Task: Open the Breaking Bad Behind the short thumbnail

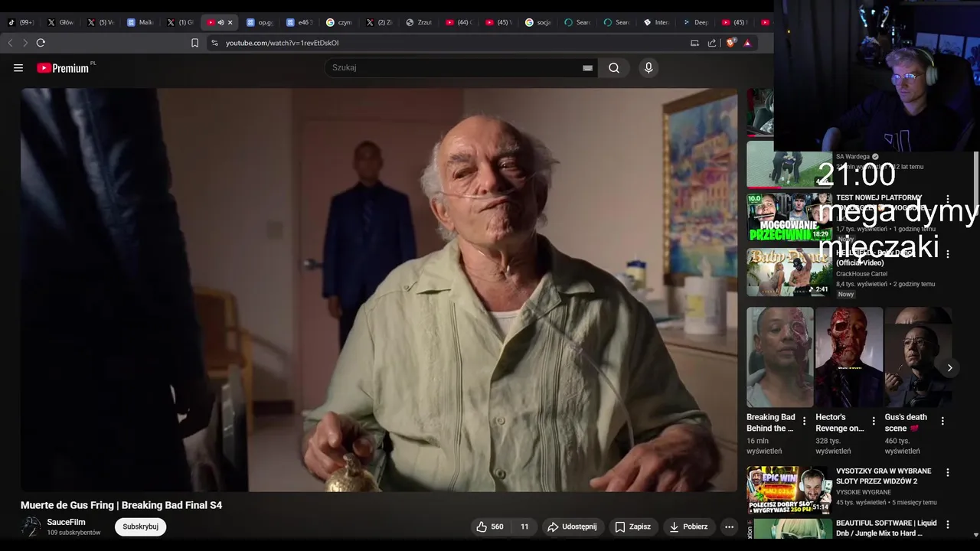Action: (779, 357)
